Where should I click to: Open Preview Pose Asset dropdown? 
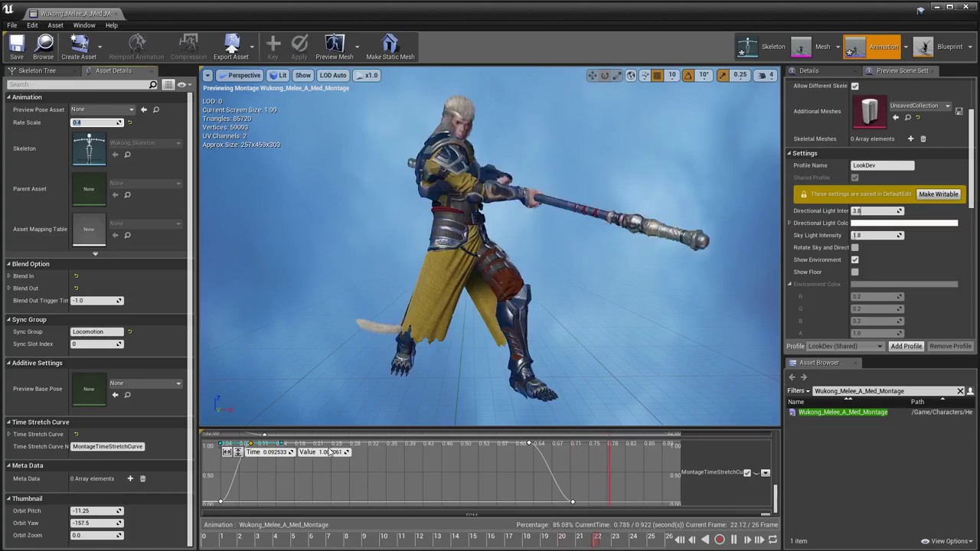(x=103, y=109)
